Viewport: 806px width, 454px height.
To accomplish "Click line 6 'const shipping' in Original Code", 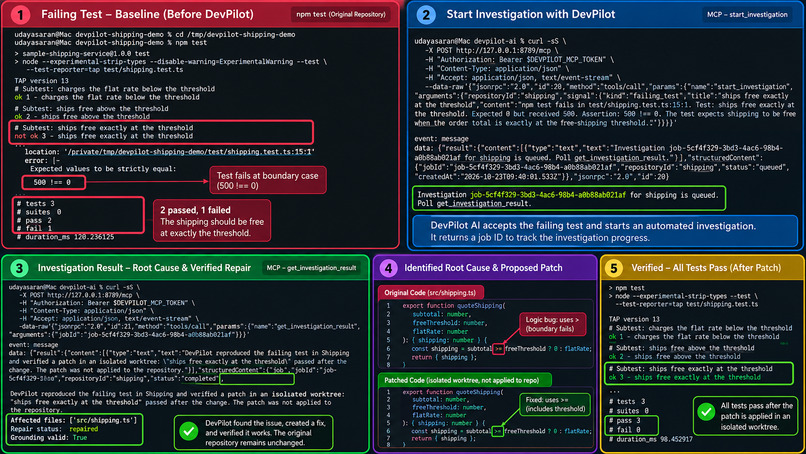I will coord(501,349).
